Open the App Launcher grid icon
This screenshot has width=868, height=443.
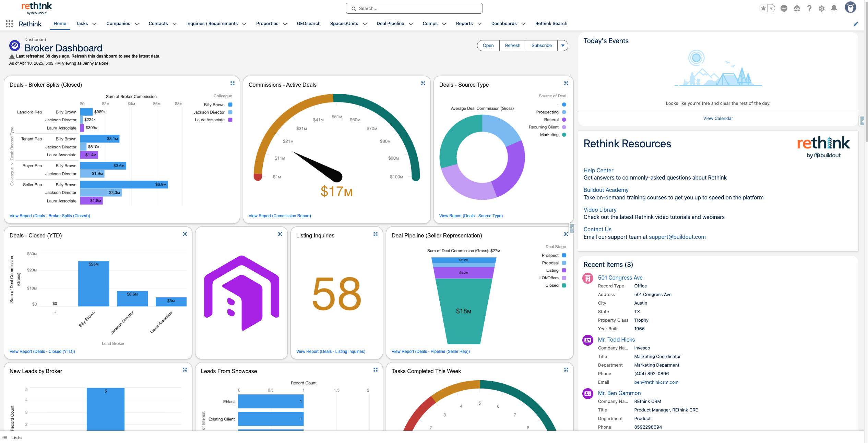point(9,24)
